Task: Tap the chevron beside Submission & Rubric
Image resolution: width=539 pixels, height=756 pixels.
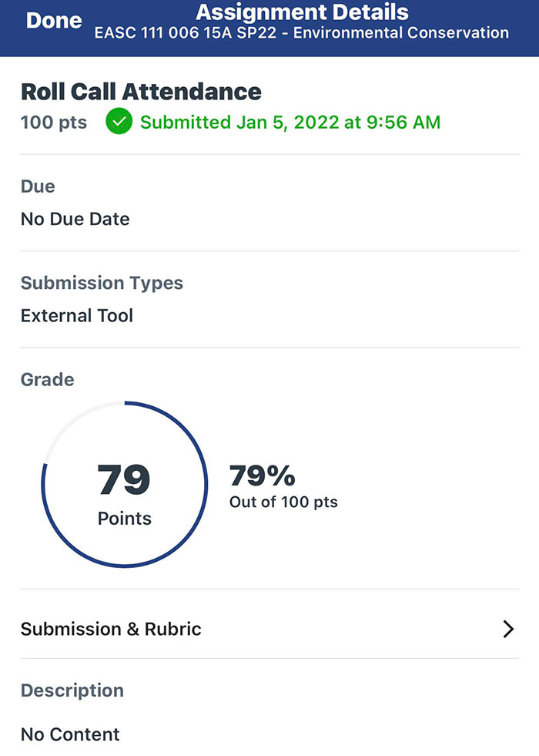Action: tap(508, 629)
